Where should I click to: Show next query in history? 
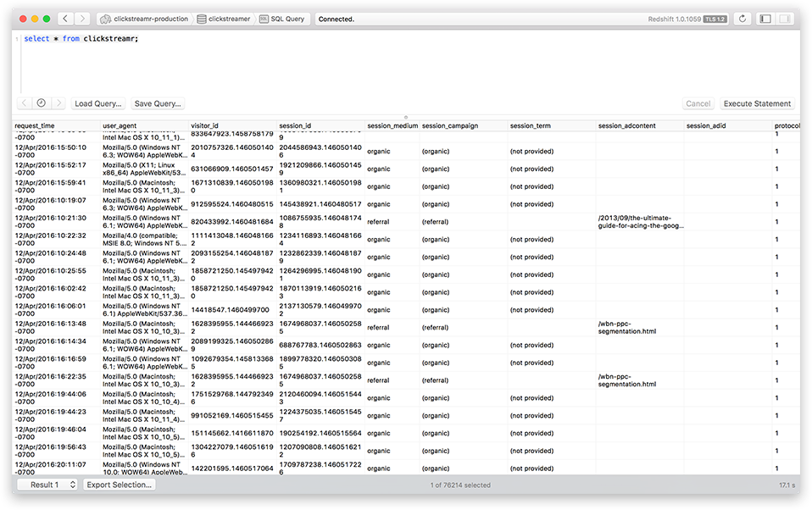[58, 103]
